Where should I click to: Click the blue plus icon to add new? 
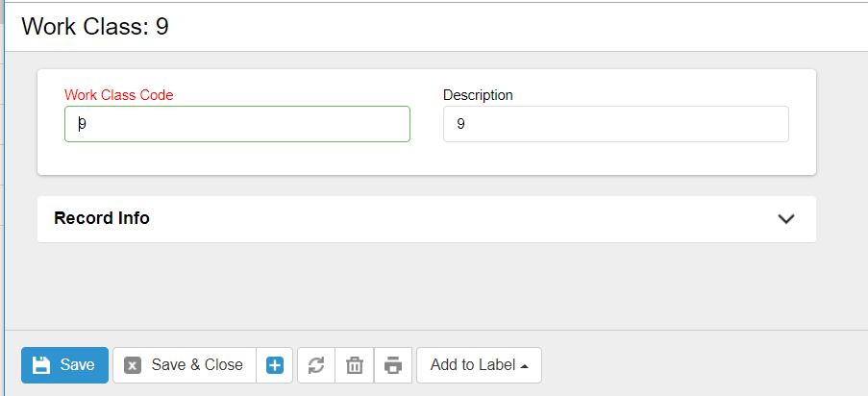275,365
